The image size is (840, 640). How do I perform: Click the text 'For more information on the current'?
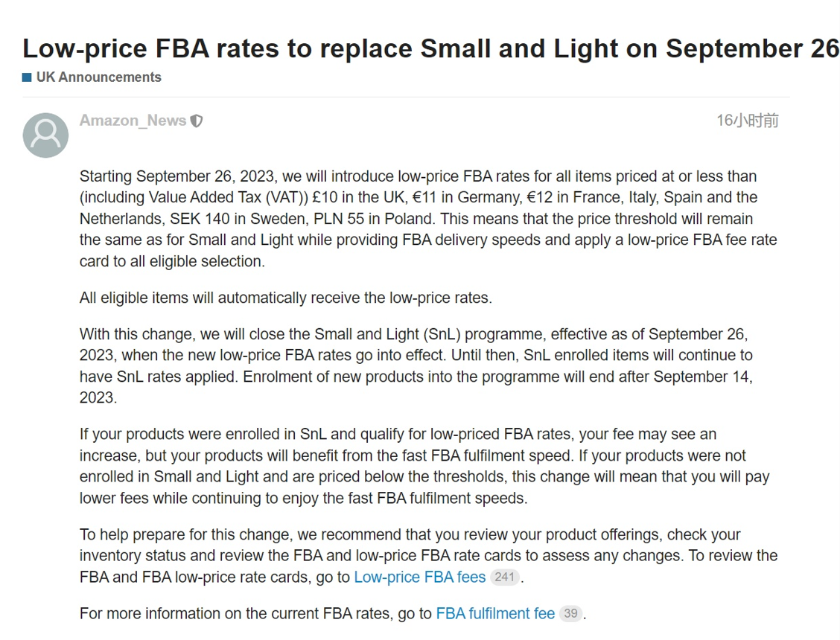click(255, 613)
